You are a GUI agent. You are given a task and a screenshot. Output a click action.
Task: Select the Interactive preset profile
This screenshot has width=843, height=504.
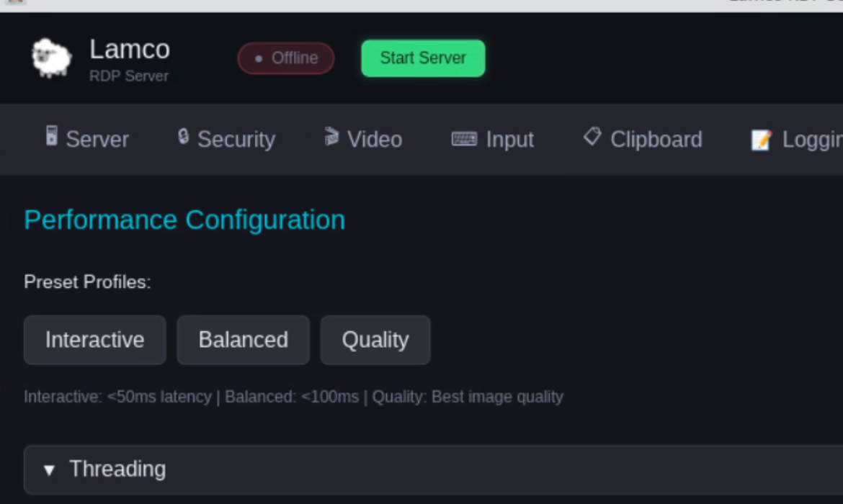pyautogui.click(x=94, y=340)
